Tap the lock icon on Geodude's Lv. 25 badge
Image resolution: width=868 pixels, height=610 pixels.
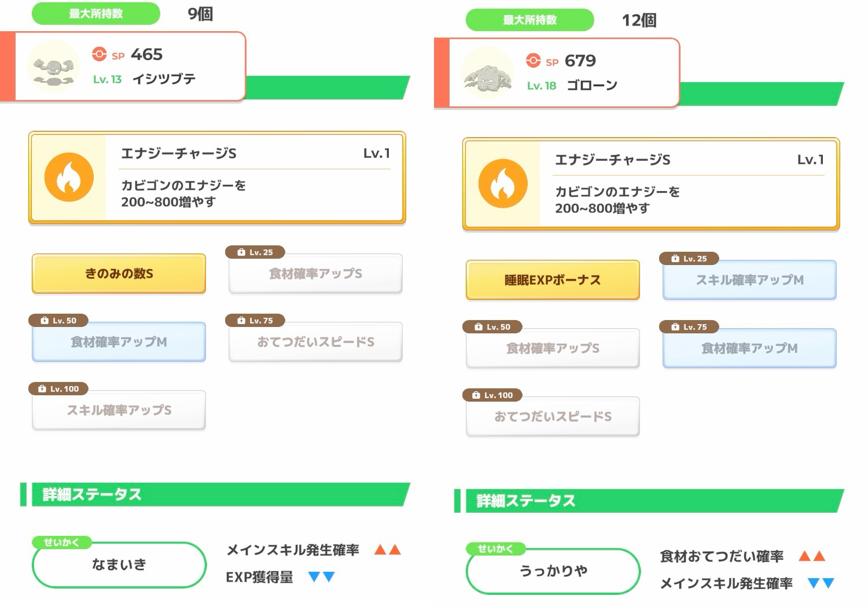click(241, 252)
